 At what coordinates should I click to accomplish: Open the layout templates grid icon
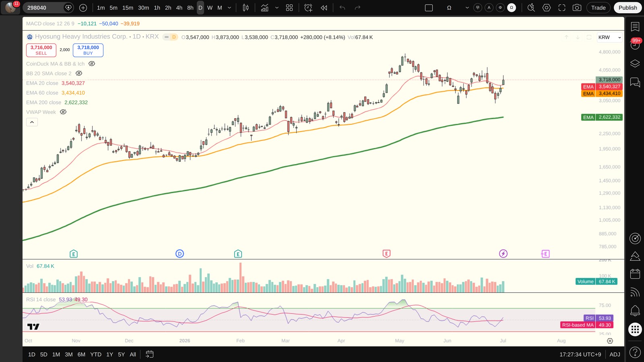coord(289,8)
